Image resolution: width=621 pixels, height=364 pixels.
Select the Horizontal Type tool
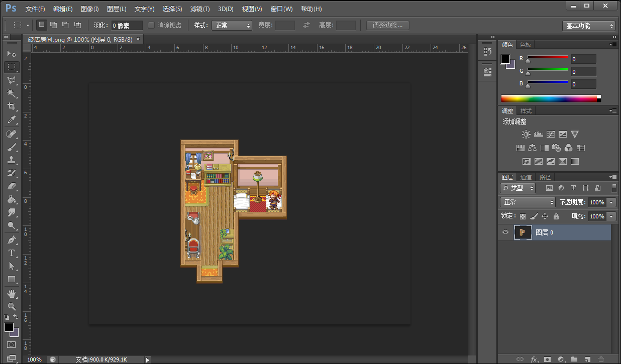[x=12, y=253]
